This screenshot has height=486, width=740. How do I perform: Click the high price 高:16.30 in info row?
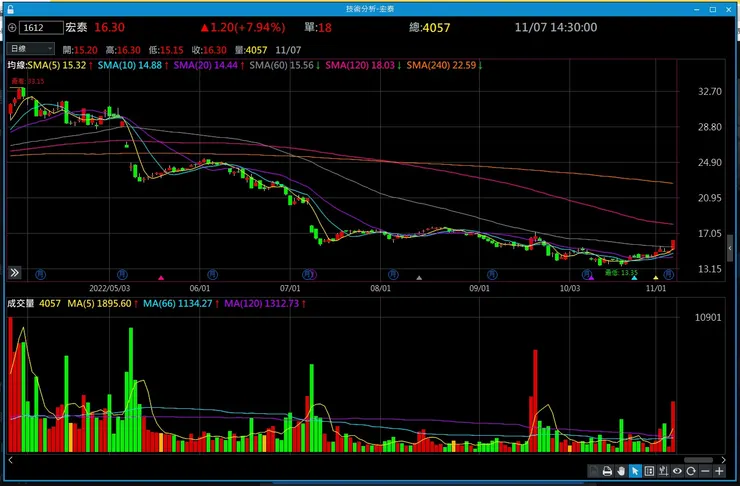(x=123, y=50)
